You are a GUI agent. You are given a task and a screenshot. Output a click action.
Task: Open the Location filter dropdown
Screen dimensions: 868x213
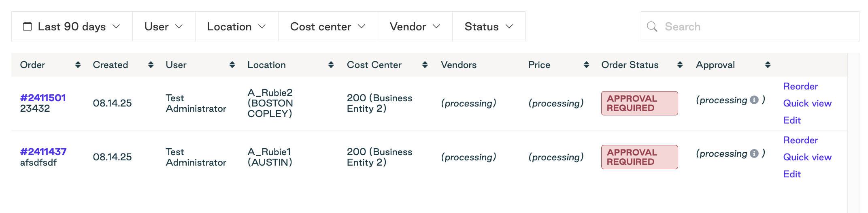coord(237,26)
